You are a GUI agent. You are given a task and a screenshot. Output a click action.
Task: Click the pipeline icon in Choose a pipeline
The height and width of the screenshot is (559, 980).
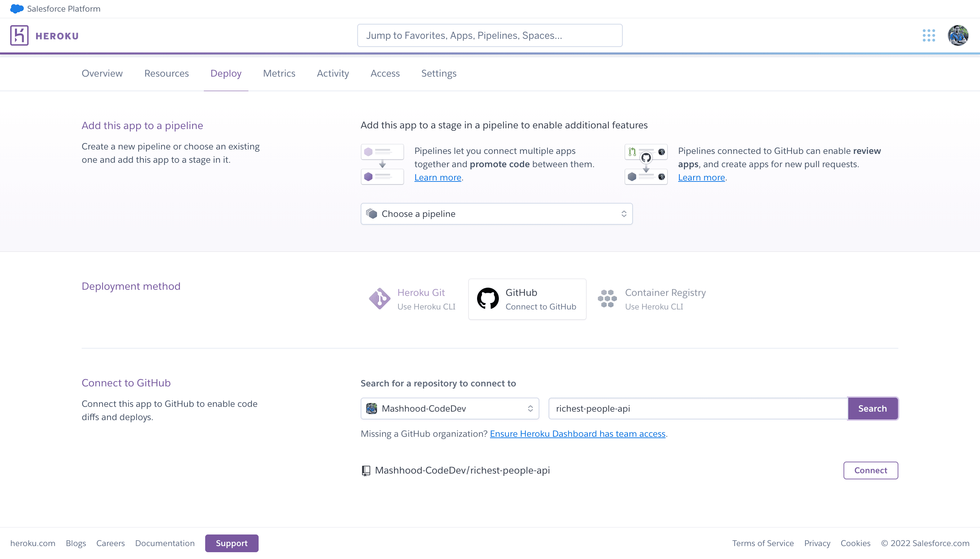pyautogui.click(x=372, y=213)
